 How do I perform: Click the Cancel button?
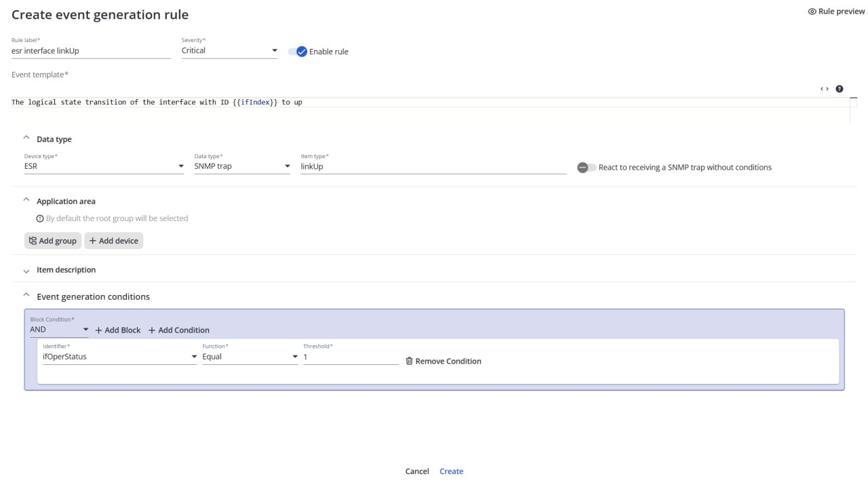click(417, 471)
